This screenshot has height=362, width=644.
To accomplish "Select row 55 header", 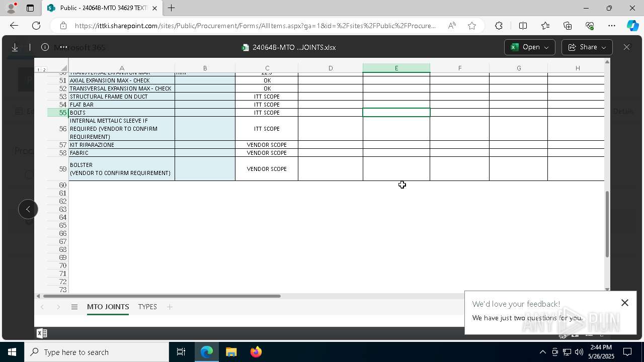I will click(x=58, y=113).
